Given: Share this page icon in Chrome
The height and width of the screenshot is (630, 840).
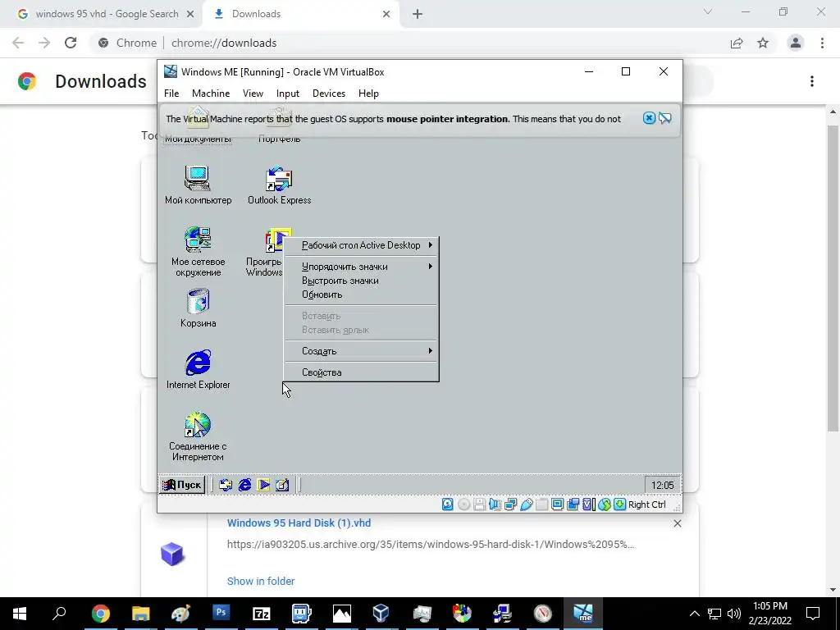Looking at the screenshot, I should (x=737, y=43).
